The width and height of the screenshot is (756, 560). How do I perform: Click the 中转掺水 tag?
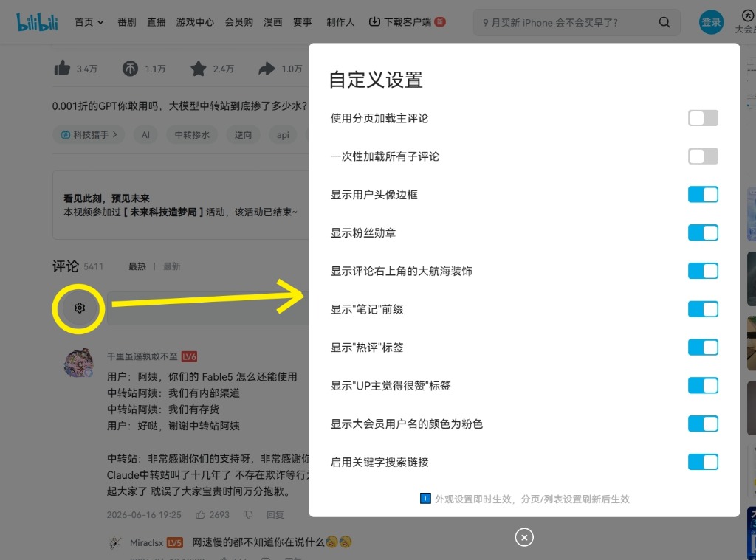192,135
